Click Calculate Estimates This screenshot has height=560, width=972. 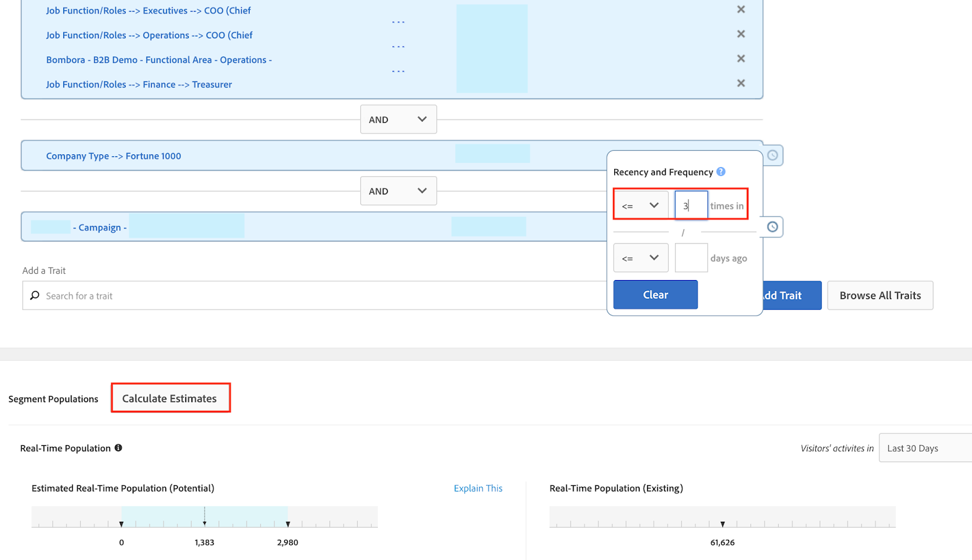click(169, 398)
